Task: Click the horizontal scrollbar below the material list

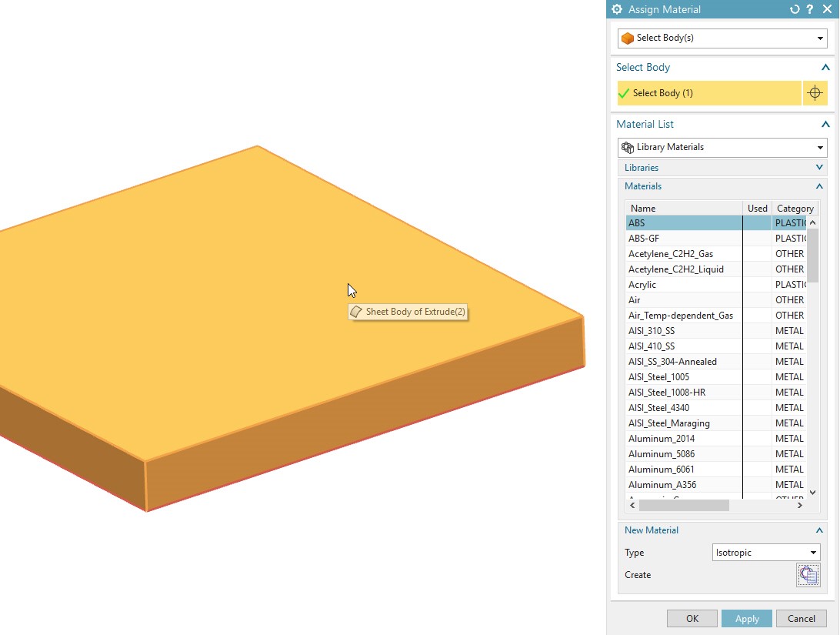Action: 685,505
